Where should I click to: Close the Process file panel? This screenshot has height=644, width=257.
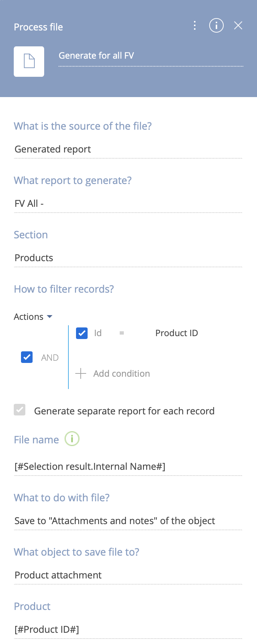coord(238,25)
